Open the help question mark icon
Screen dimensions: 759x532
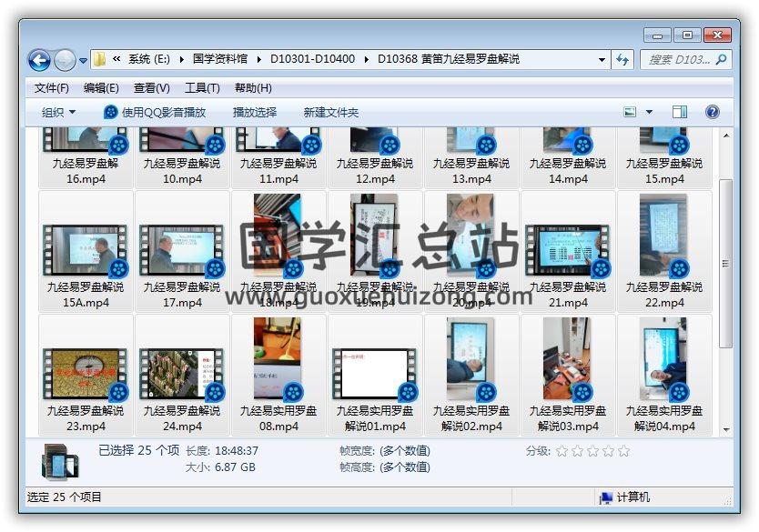[x=713, y=112]
